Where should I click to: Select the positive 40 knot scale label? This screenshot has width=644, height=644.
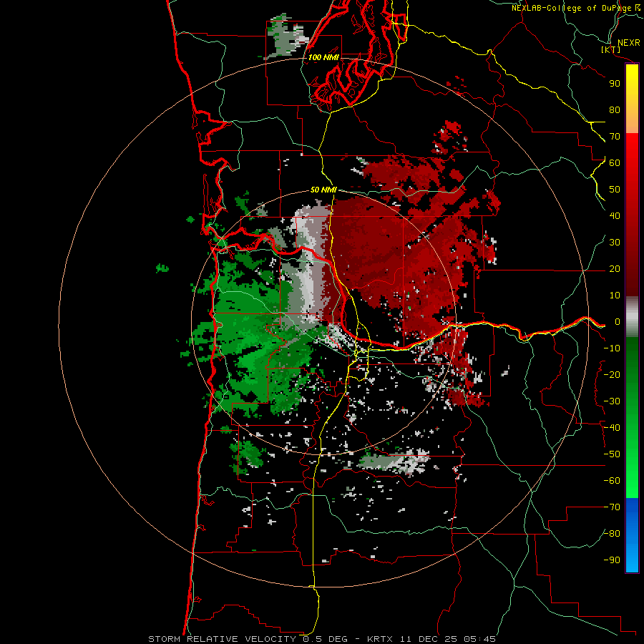tap(615, 215)
